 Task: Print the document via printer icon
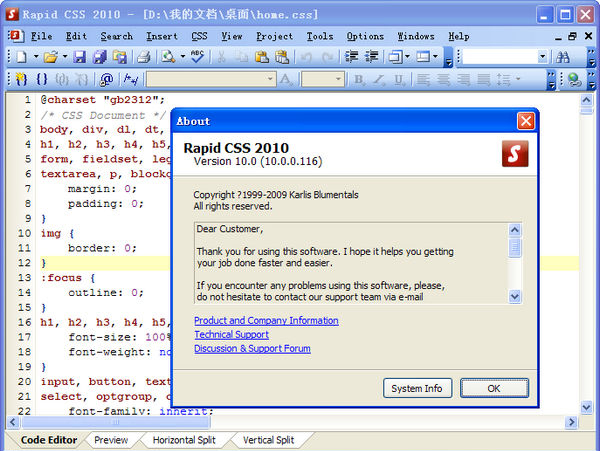pos(144,57)
